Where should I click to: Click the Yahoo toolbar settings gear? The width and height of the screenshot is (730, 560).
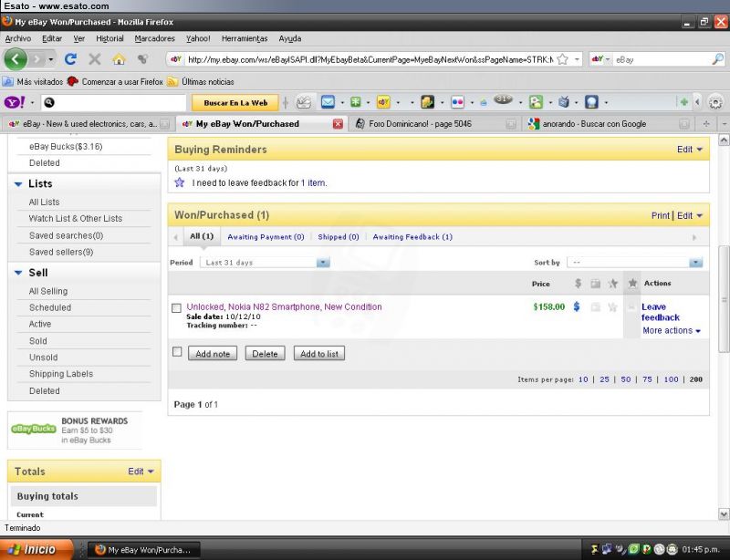[715, 102]
